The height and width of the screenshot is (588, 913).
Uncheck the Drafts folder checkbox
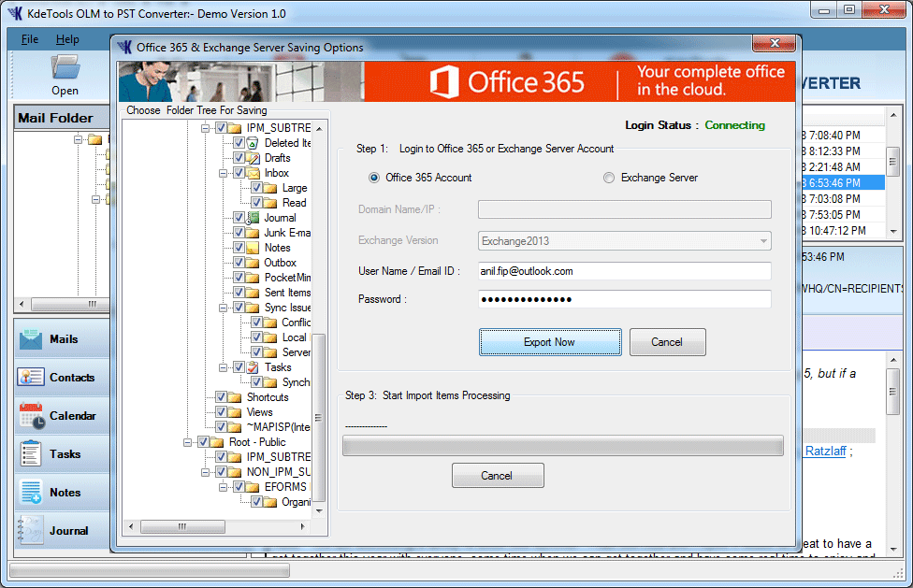click(x=239, y=158)
